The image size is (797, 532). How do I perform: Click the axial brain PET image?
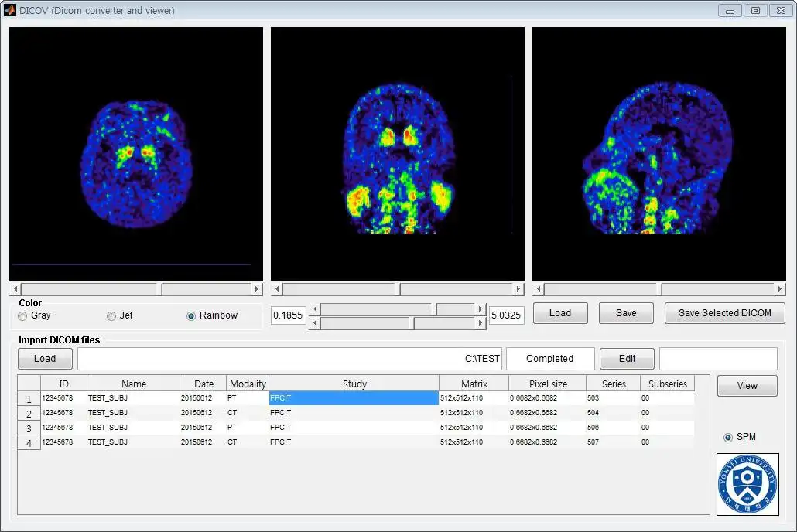tap(136, 153)
